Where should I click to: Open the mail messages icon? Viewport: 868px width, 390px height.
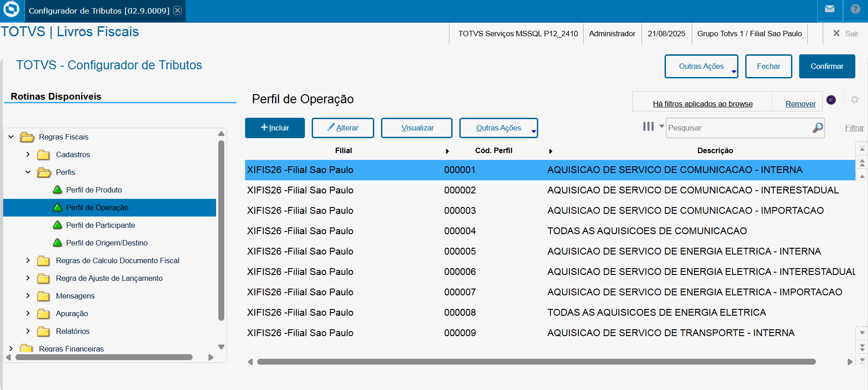829,9
